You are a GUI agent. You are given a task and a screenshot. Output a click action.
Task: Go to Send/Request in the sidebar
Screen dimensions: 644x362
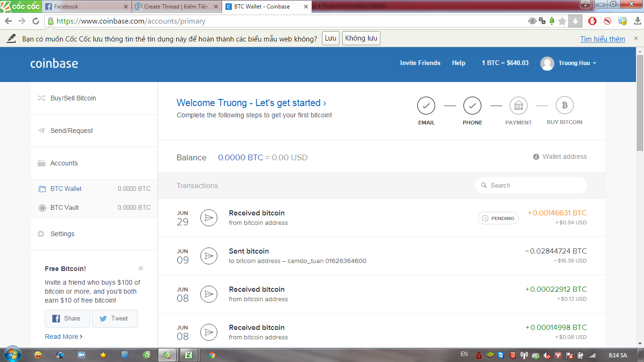pyautogui.click(x=94, y=131)
